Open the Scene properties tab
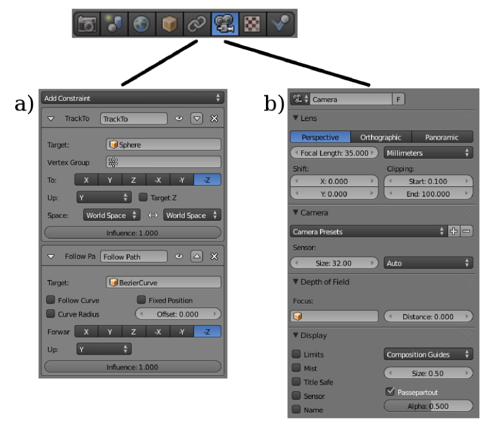The height and width of the screenshot is (441, 504). [114, 24]
